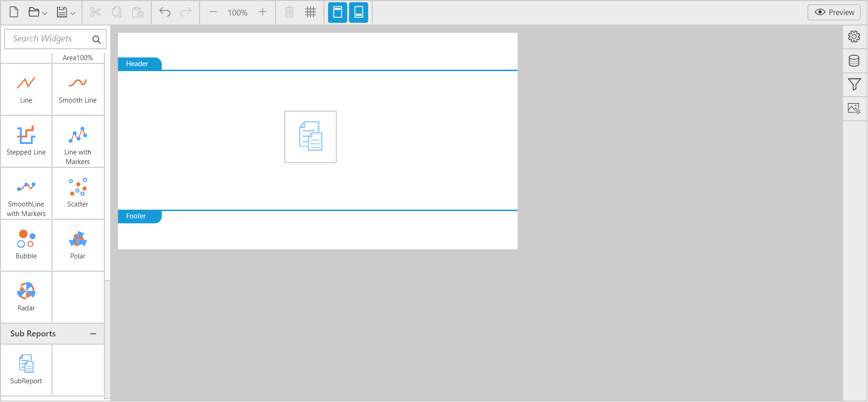The height and width of the screenshot is (402, 868).
Task: Select the Header section tab
Action: click(139, 64)
